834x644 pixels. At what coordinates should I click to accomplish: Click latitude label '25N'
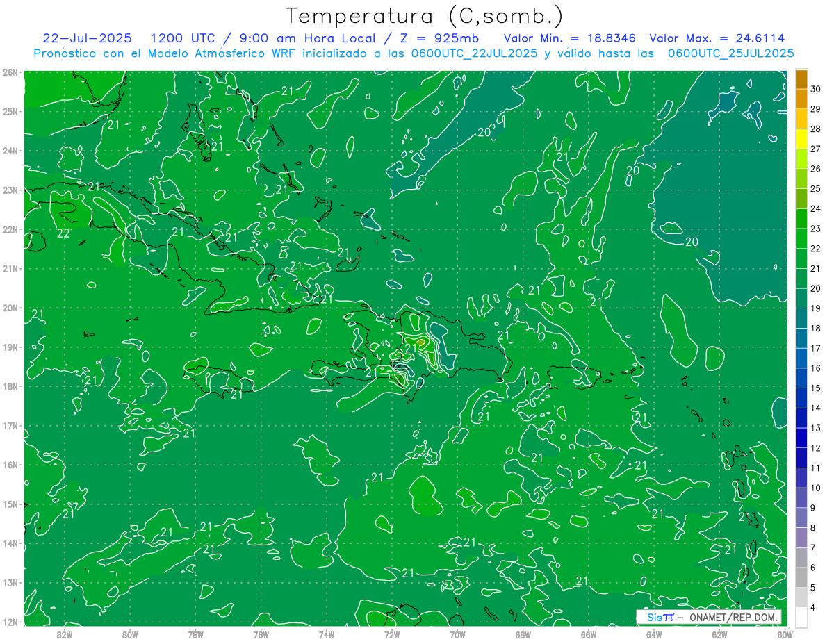click(10, 111)
